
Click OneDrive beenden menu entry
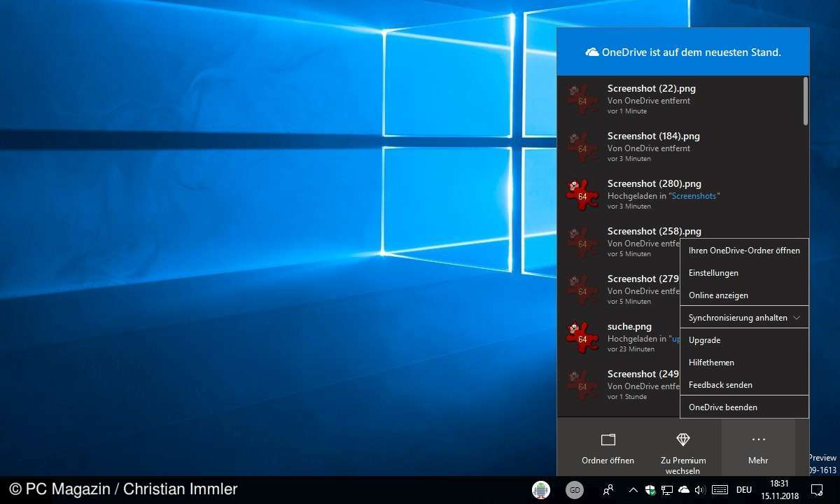pyautogui.click(x=744, y=407)
